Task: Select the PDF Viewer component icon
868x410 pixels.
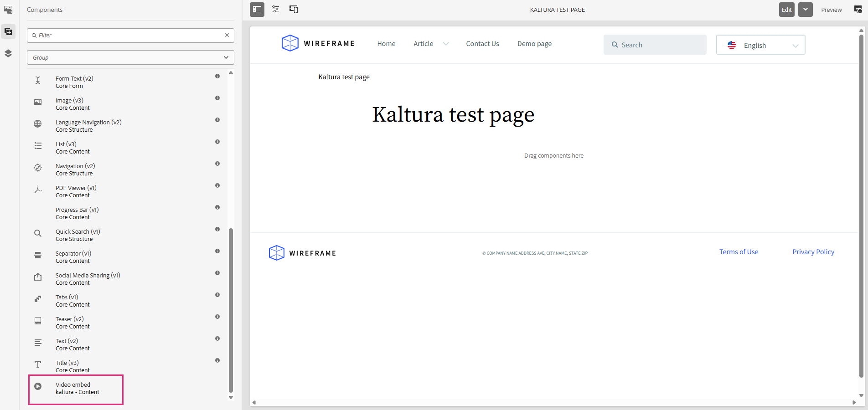Action: tap(38, 190)
